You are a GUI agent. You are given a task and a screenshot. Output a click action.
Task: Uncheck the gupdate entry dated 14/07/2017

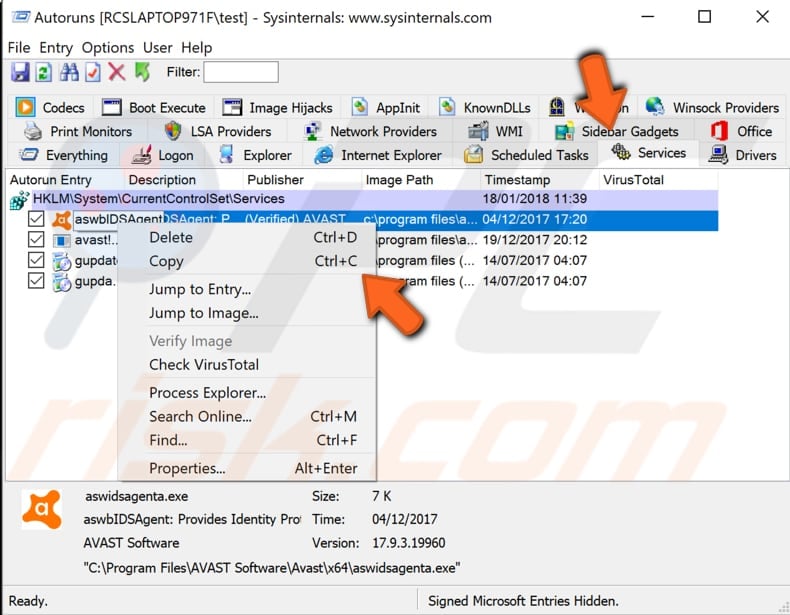click(36, 260)
